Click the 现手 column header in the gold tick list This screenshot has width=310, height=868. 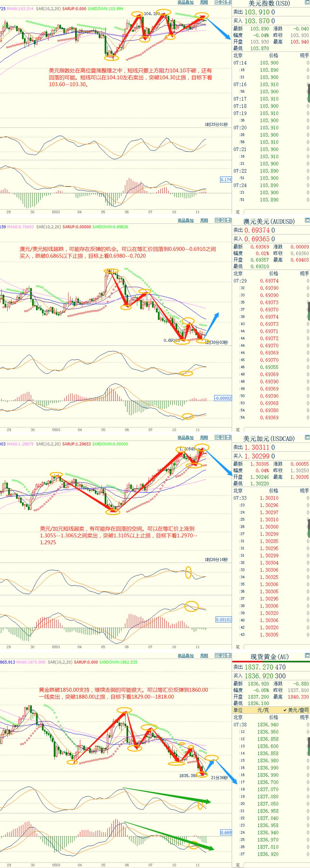pyautogui.click(x=304, y=717)
